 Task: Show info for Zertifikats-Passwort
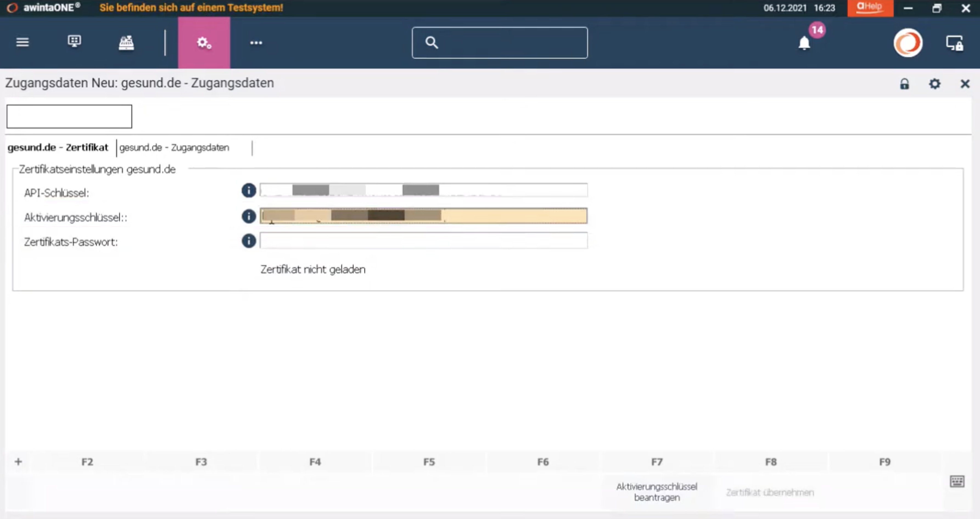pyautogui.click(x=248, y=240)
